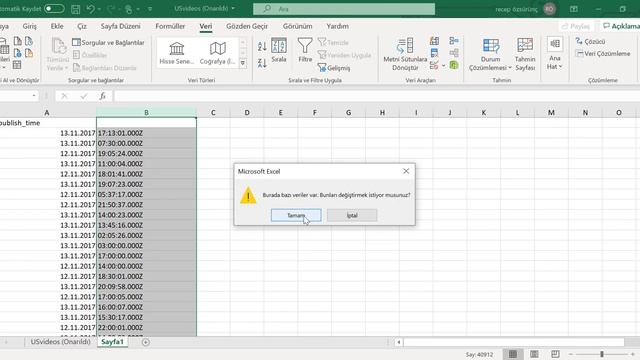Click Metni Sütunlara Dönüştür

(x=405, y=54)
